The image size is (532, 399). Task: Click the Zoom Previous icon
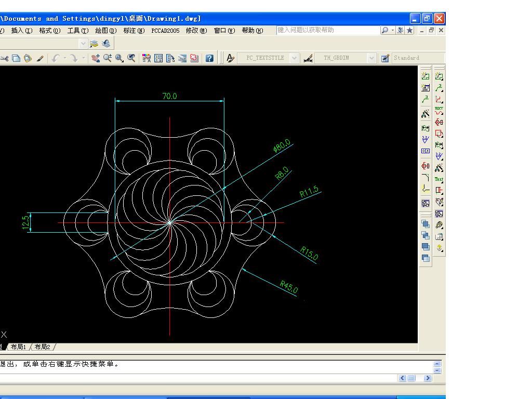[131, 58]
